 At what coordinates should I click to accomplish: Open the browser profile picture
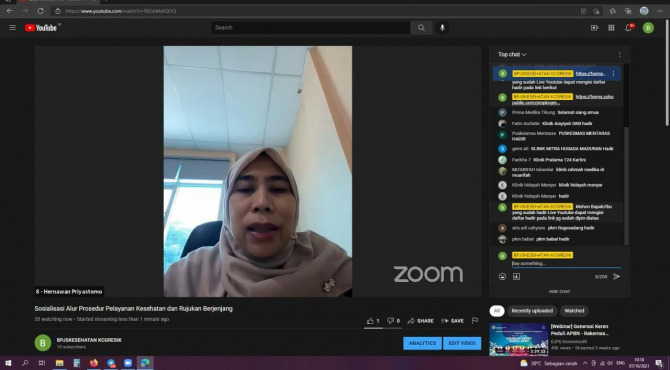pyautogui.click(x=644, y=11)
